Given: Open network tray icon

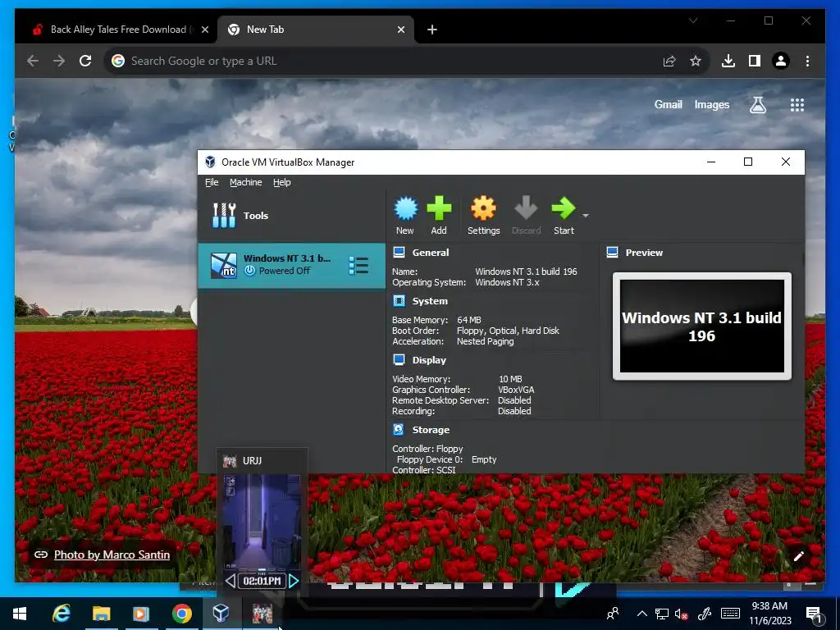Looking at the screenshot, I should [x=662, y=614].
